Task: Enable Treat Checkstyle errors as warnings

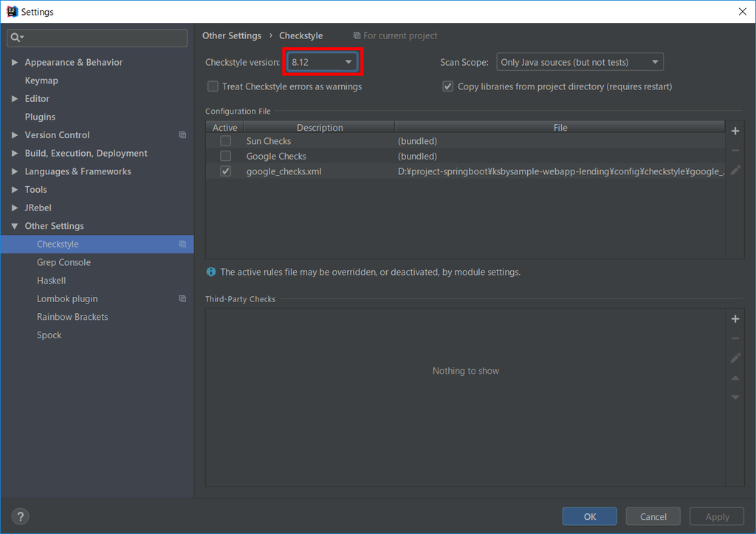Action: point(213,86)
